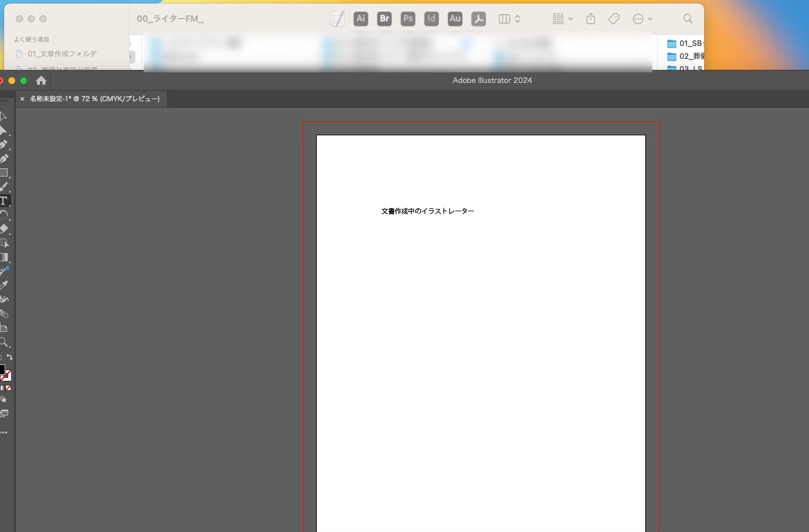Image resolution: width=809 pixels, height=532 pixels.
Task: Click Finder window title 00_ライターFM_
Action: [x=170, y=19]
